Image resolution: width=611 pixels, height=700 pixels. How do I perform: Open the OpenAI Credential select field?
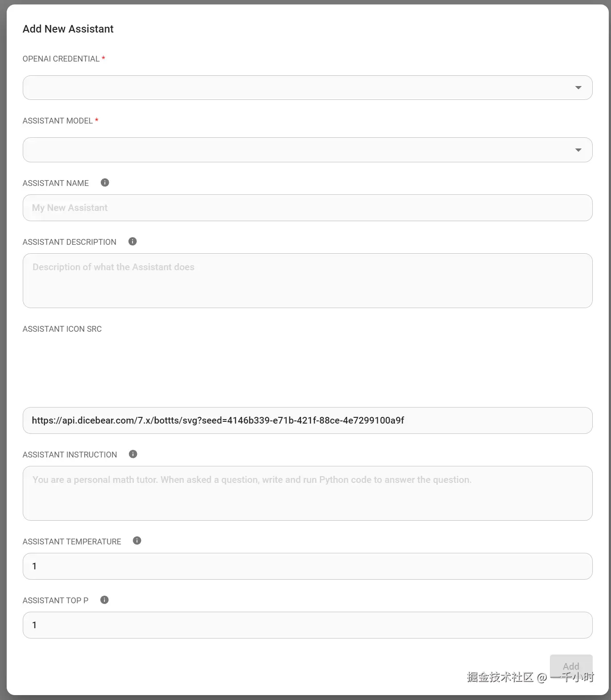[x=294, y=88]
